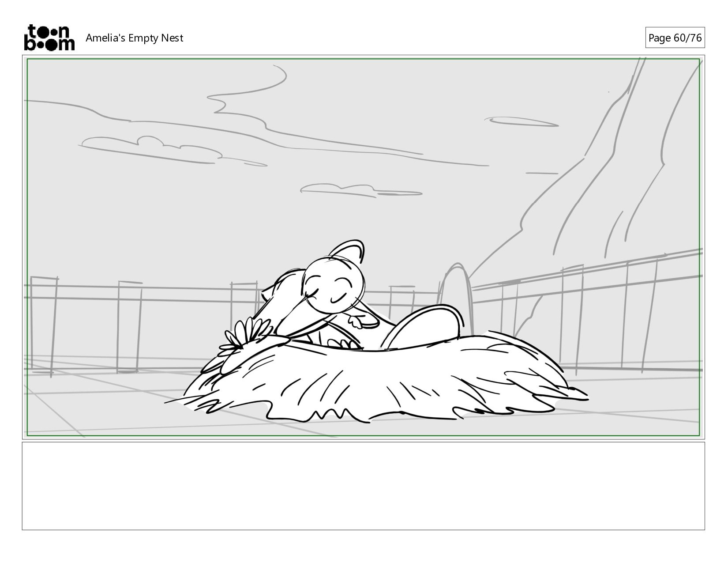Click the Toon Boom logo

click(49, 38)
